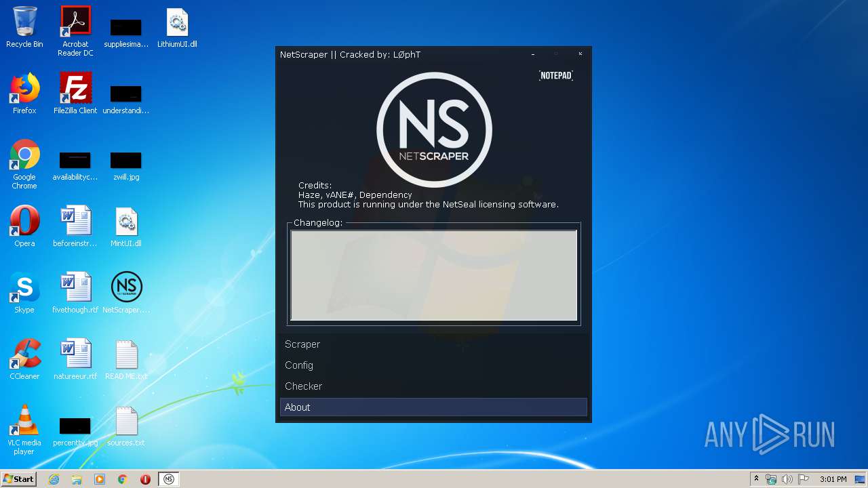The image size is (868, 488).
Task: Switch to the Checker section
Action: (x=433, y=386)
